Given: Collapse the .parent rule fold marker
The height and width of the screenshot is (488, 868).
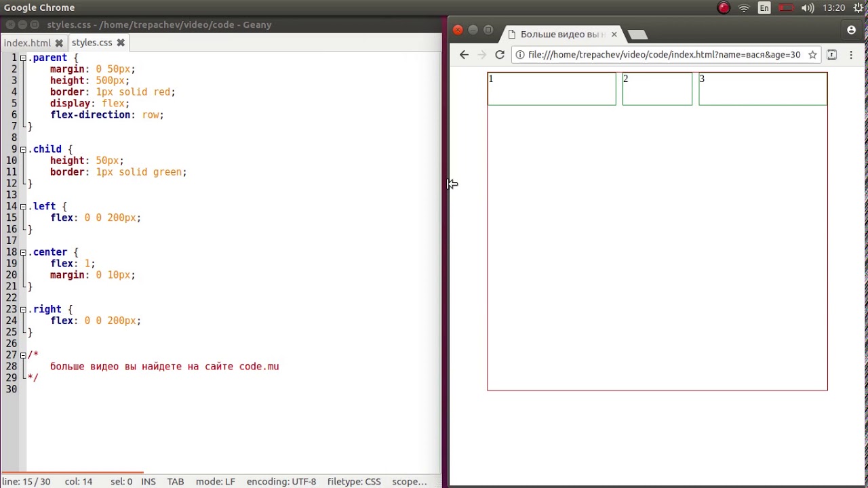Looking at the screenshot, I should 23,58.
